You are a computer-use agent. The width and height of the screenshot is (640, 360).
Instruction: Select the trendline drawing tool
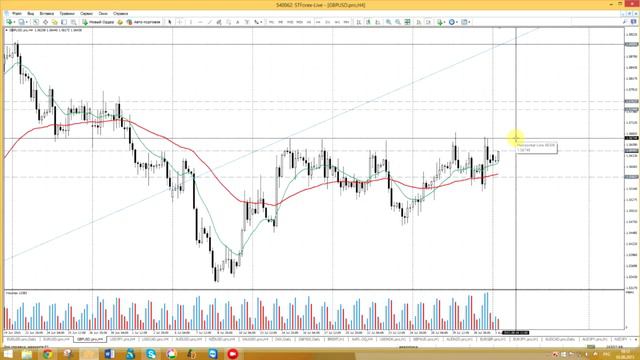pyautogui.click(x=210, y=22)
